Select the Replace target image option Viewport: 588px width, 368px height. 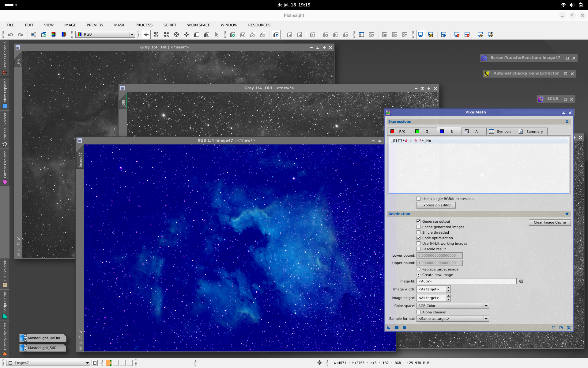point(418,269)
